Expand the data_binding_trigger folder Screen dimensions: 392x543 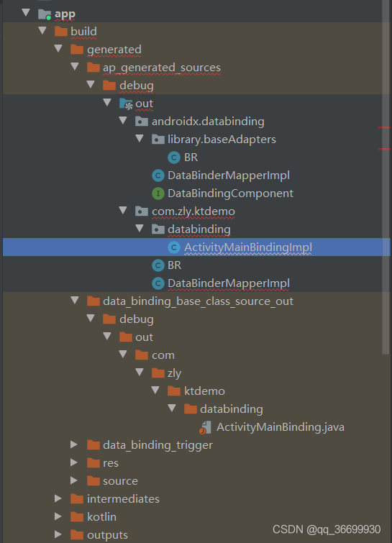pyautogui.click(x=74, y=444)
